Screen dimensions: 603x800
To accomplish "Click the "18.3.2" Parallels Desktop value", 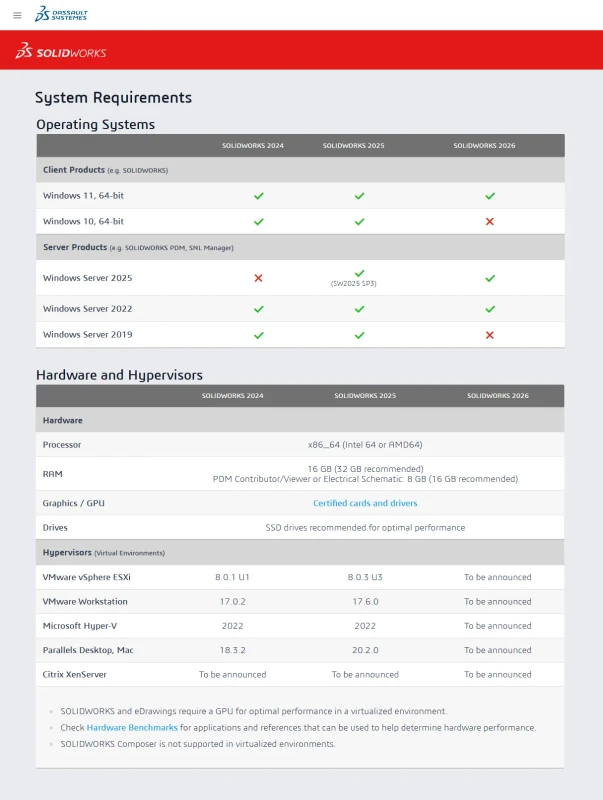I will (x=233, y=650).
